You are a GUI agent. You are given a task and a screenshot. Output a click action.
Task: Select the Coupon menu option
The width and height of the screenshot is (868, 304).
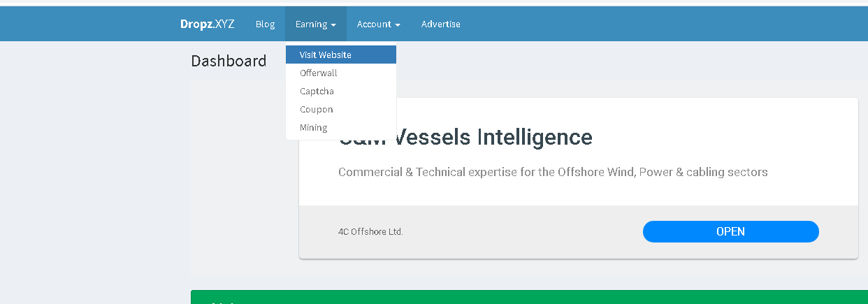[317, 109]
